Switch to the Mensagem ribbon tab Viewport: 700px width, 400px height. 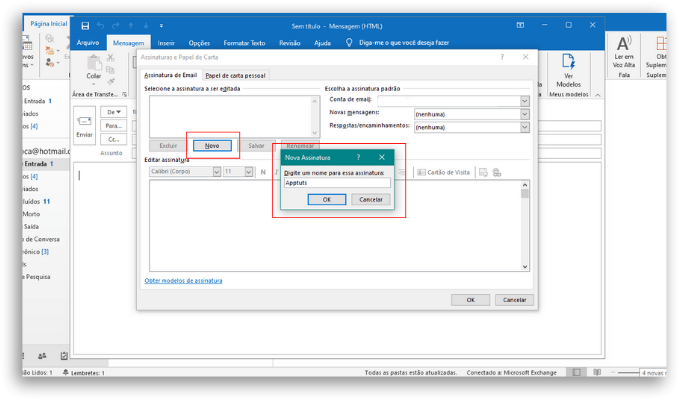(129, 43)
